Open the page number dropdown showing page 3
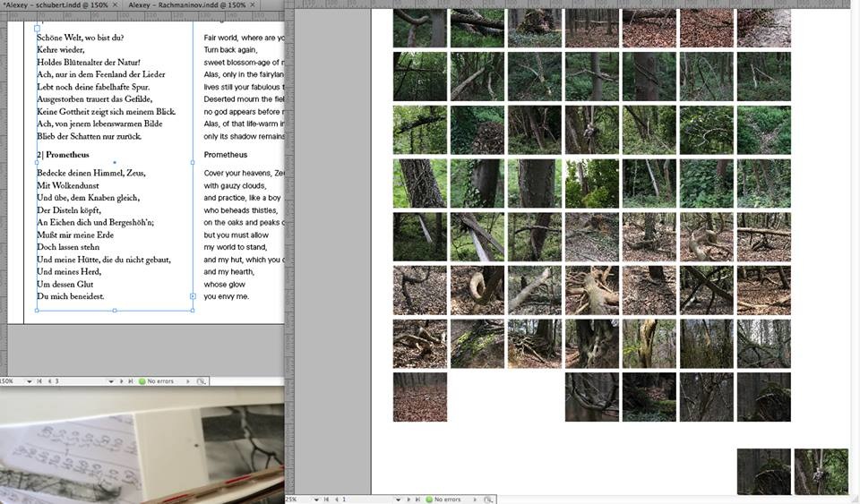The width and height of the screenshot is (860, 504). click(x=113, y=381)
